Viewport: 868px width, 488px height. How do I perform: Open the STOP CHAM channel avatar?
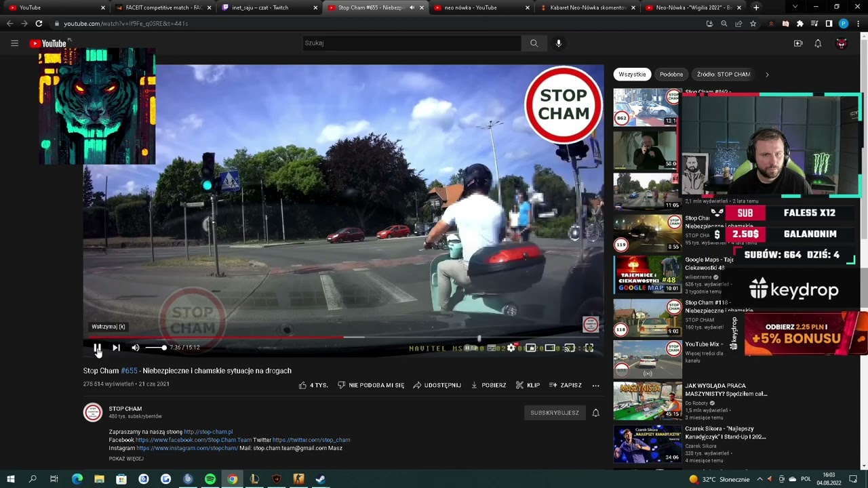(x=93, y=412)
